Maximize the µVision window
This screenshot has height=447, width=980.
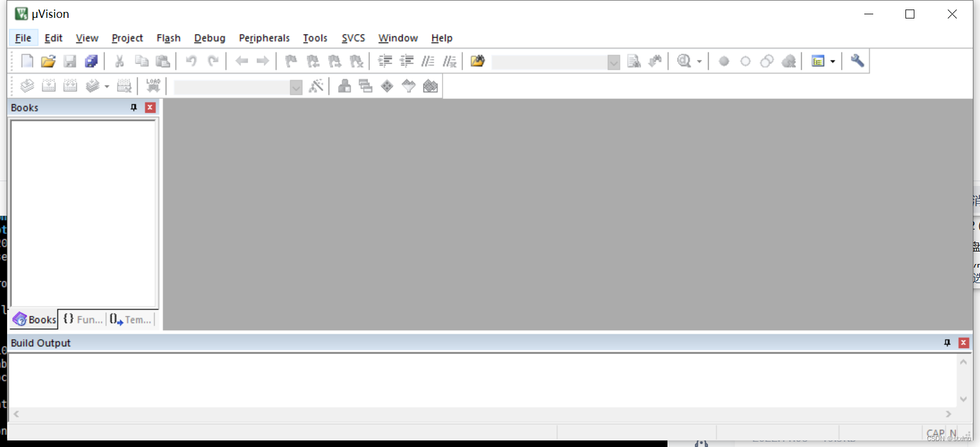(910, 14)
